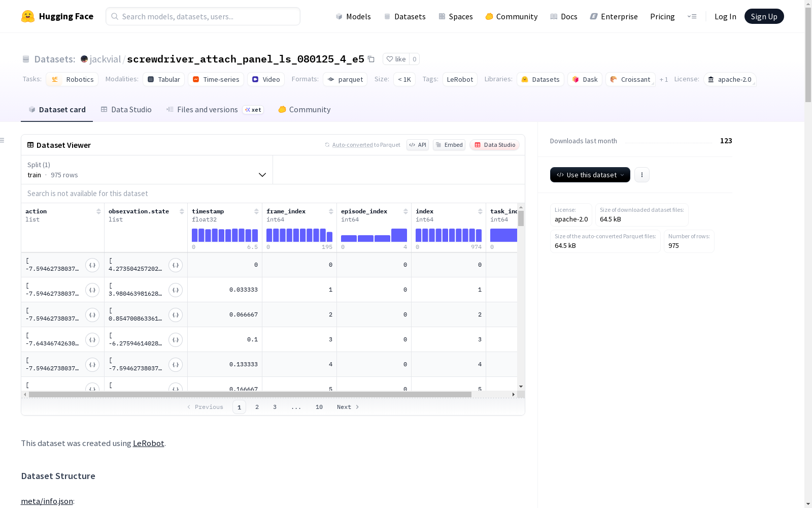Filter by the Tabular modality tag
The image size is (812, 508).
tap(163, 79)
